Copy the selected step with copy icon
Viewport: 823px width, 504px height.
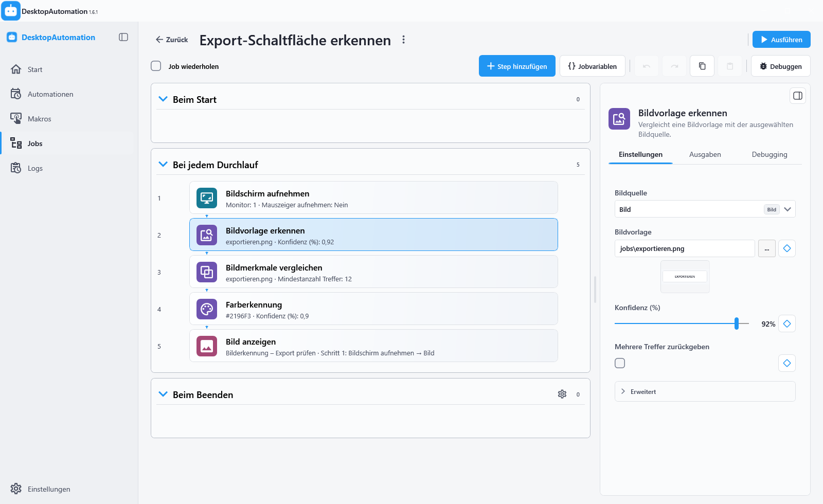pyautogui.click(x=702, y=66)
